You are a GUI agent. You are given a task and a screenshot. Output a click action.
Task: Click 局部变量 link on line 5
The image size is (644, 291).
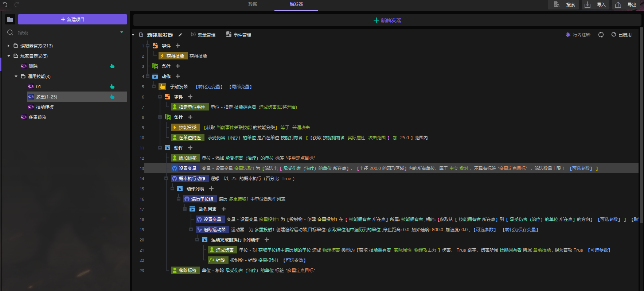pyautogui.click(x=241, y=86)
